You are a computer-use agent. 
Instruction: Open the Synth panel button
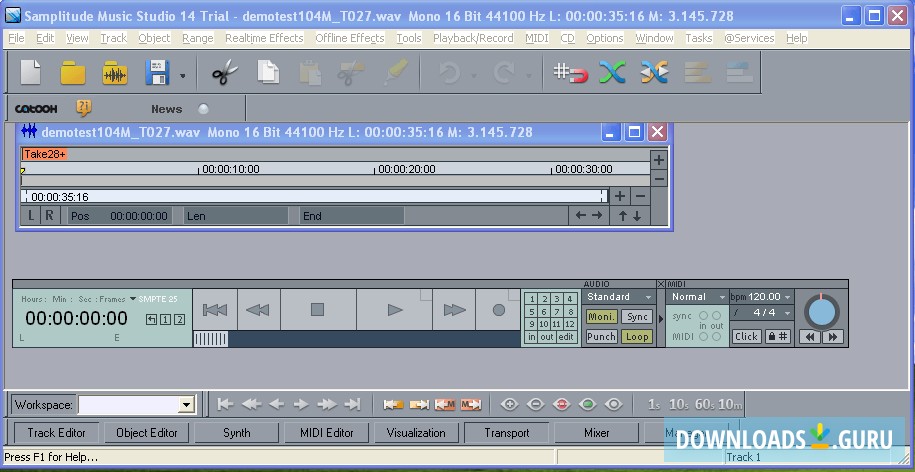(x=236, y=433)
